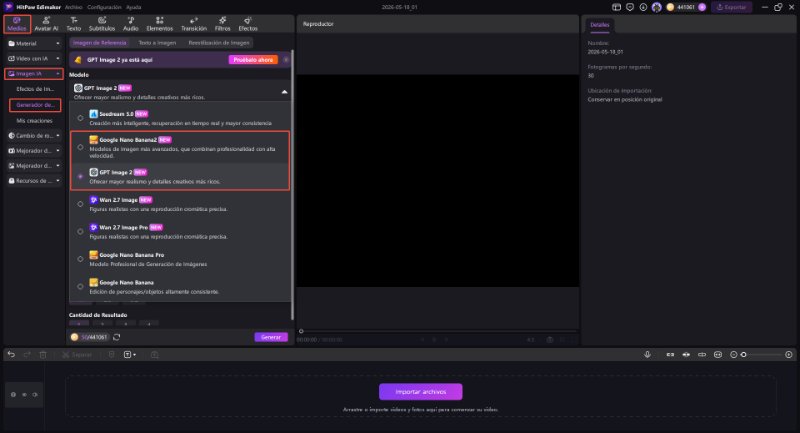800x433 pixels.
Task: Click the Pruébalo ahora button
Action: (253, 60)
